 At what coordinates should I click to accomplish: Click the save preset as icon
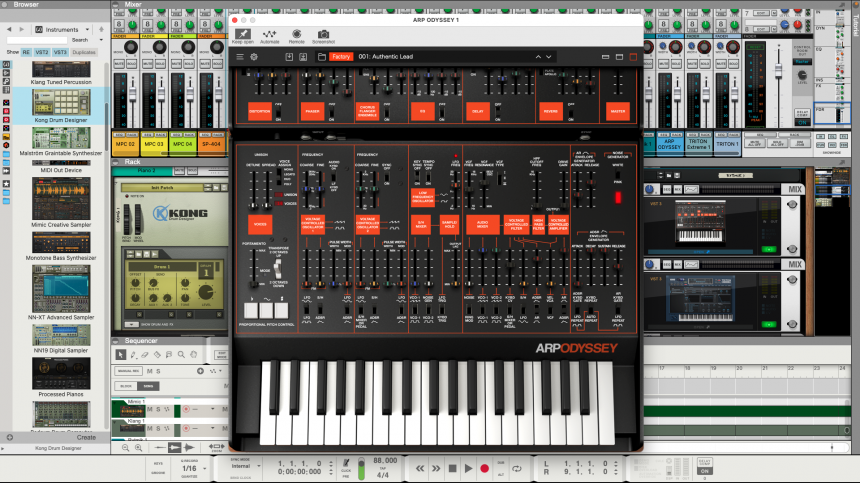[x=303, y=56]
